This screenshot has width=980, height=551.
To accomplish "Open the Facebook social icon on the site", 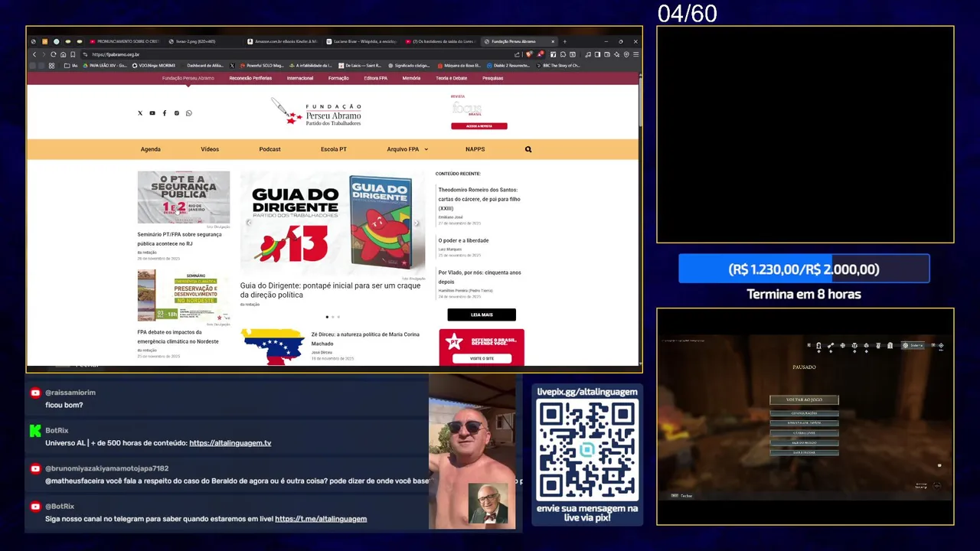I will pos(165,113).
